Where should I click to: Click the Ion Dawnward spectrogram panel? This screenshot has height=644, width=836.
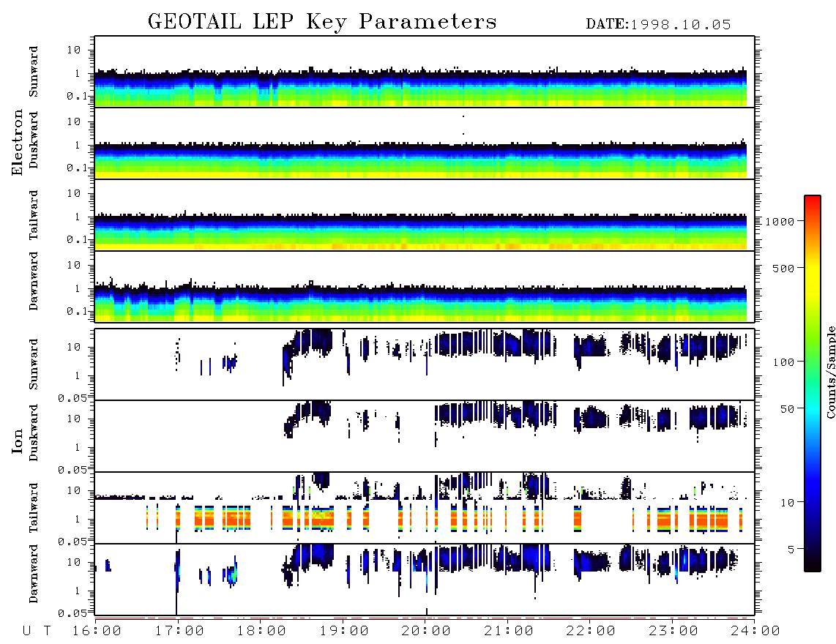coord(425,580)
